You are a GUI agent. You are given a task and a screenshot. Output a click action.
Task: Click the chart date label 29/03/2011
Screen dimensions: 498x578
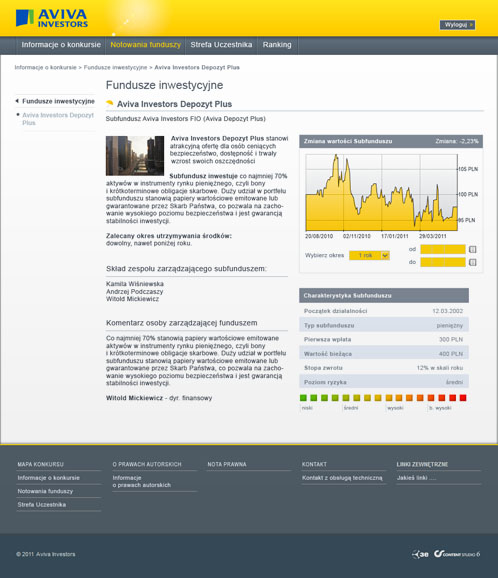(x=433, y=236)
